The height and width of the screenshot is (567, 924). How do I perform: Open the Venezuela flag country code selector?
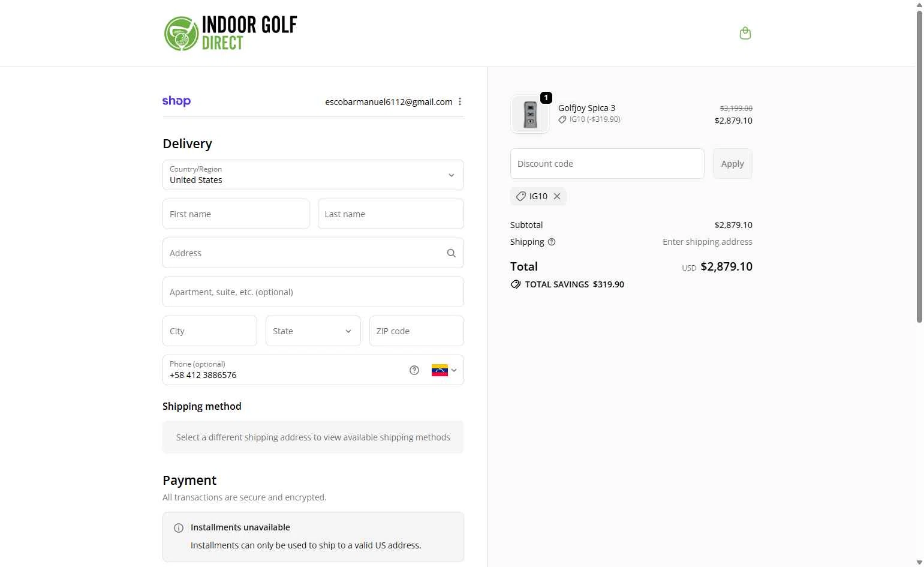(x=444, y=370)
